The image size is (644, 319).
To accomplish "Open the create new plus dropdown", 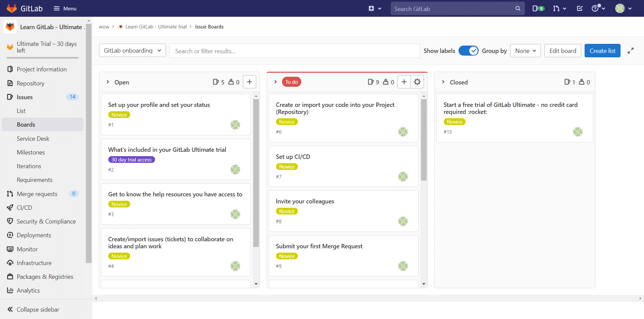I will point(375,8).
